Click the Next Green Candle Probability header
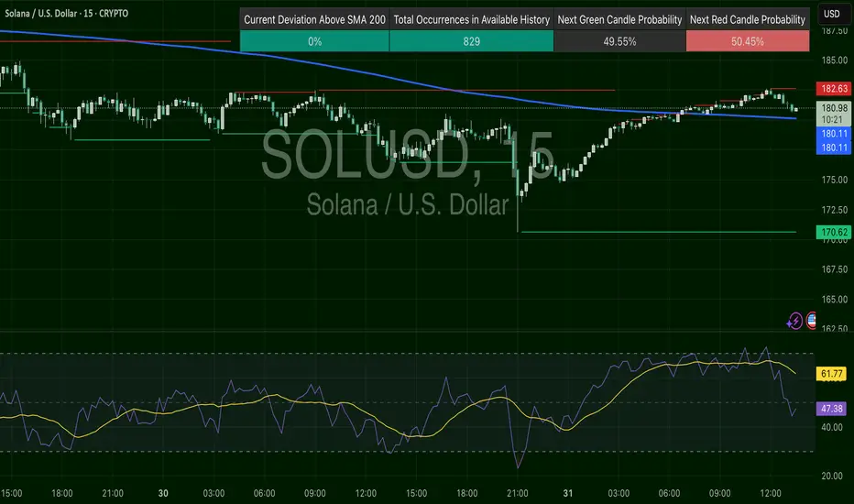This screenshot has width=854, height=504. tap(619, 19)
